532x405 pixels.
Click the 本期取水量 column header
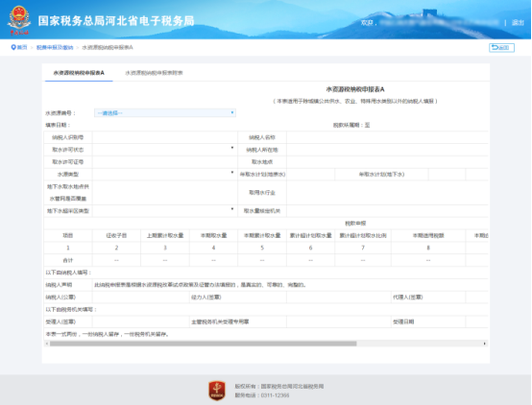coord(213,235)
